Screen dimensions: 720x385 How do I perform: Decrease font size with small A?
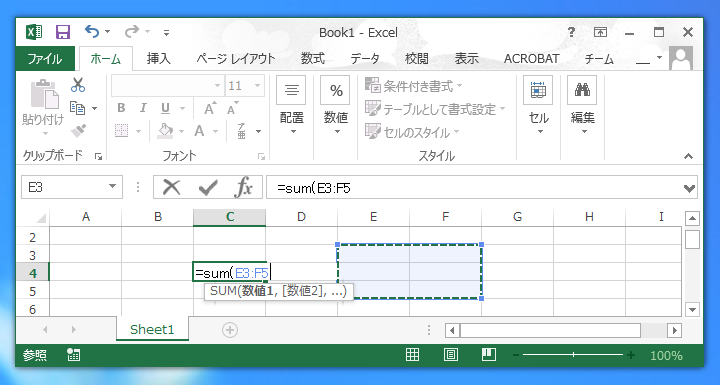(x=232, y=109)
